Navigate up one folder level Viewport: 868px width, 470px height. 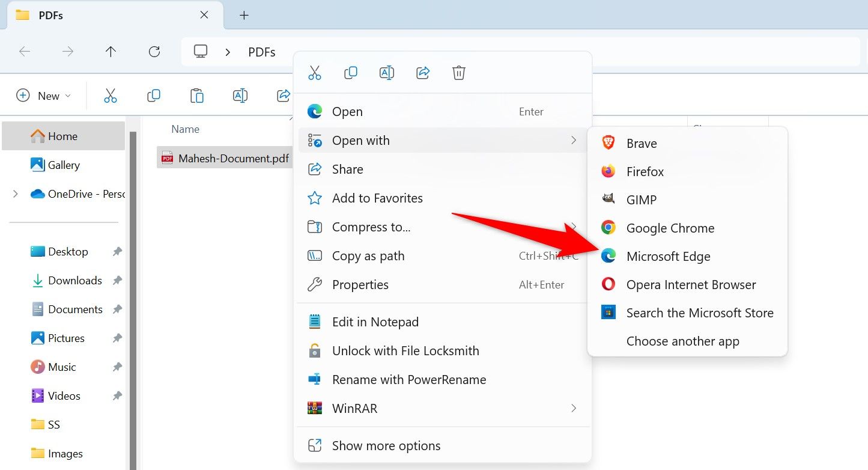pyautogui.click(x=111, y=52)
